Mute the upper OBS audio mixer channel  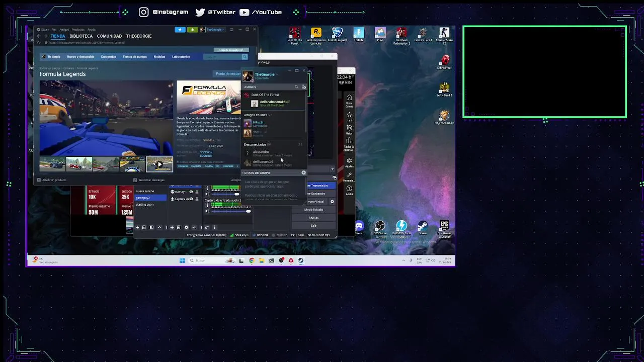(207, 194)
